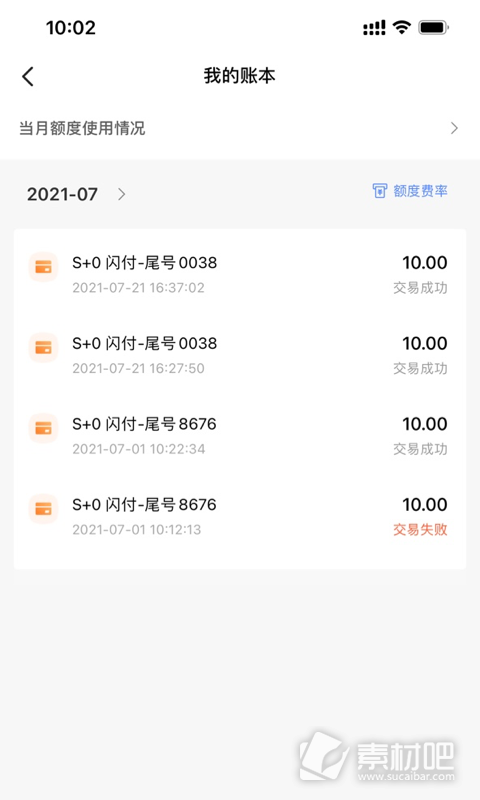Viewport: 480px width, 800px height.
Task: Tap card icon of failed 10:12:13 transaction
Action: point(43,508)
